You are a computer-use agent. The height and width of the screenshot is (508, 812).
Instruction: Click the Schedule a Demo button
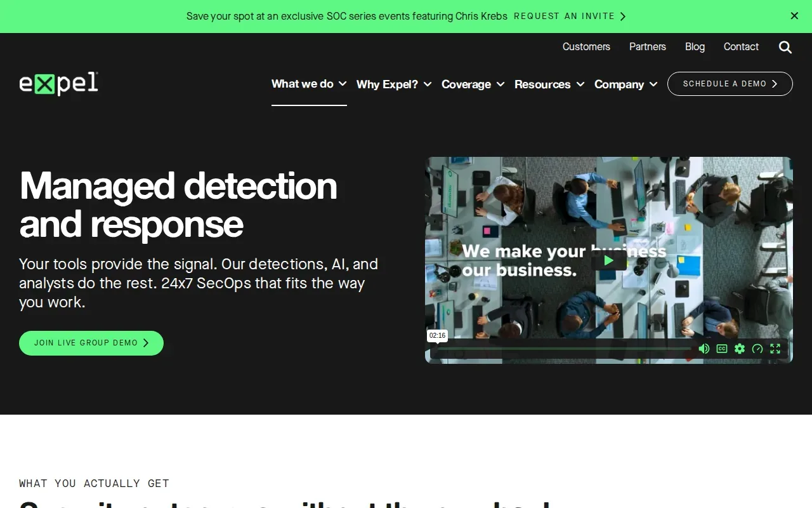(x=730, y=84)
